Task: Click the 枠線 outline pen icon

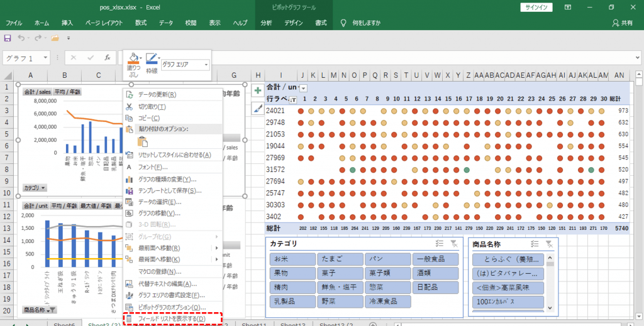Action: coord(152,58)
